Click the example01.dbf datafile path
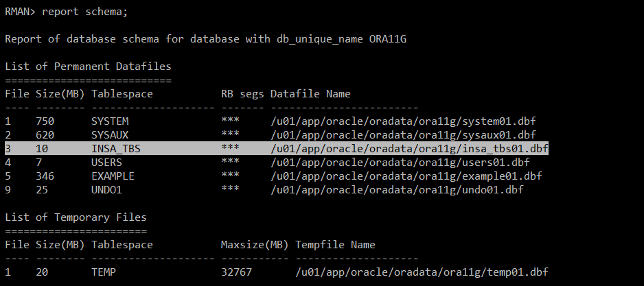This screenshot has height=286, width=644. (x=406, y=176)
